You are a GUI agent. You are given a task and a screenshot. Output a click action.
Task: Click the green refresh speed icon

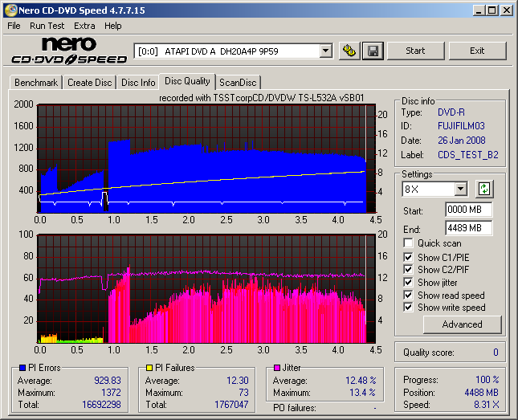tap(484, 189)
